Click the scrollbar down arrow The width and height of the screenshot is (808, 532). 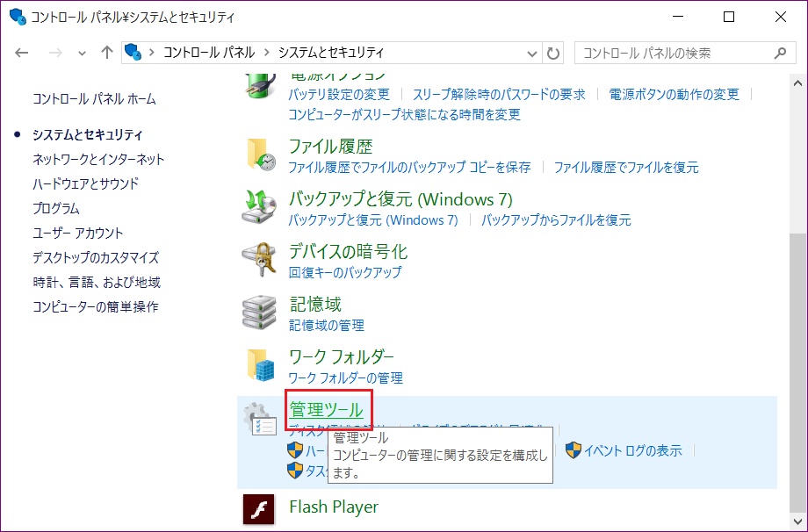797,521
